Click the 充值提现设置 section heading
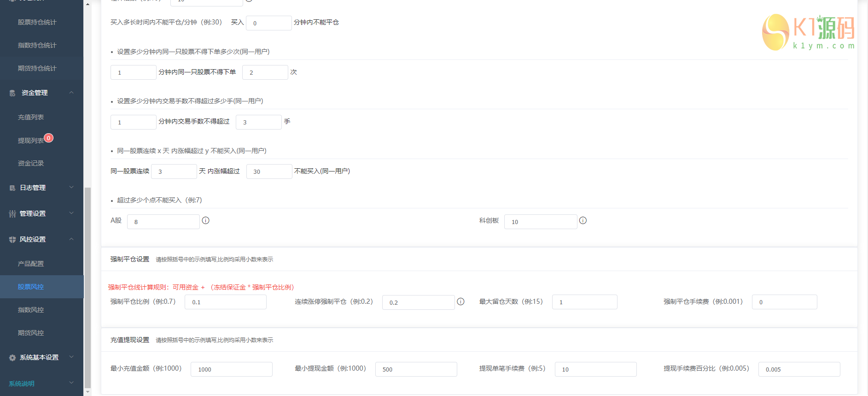Screen dimensions: 868x396 (x=130, y=340)
